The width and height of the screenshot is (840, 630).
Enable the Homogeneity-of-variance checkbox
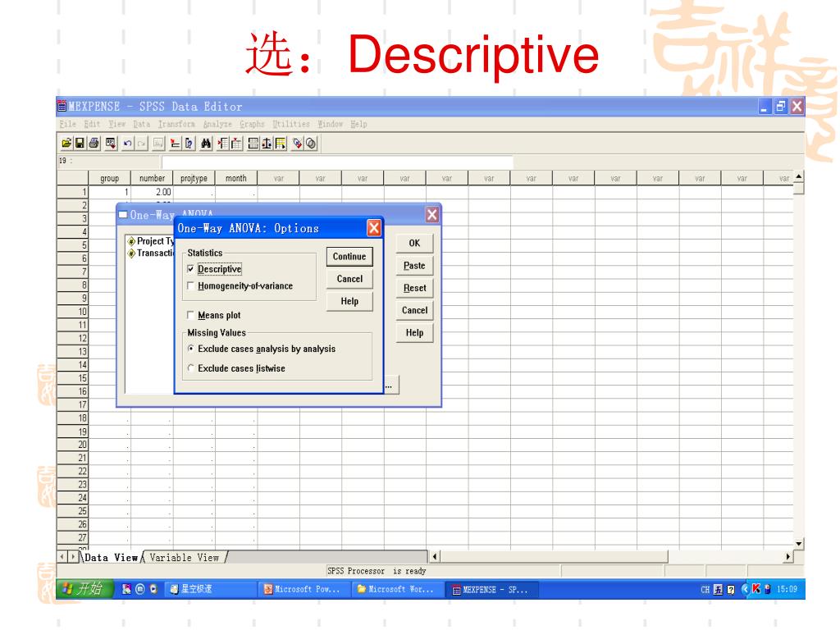[190, 286]
